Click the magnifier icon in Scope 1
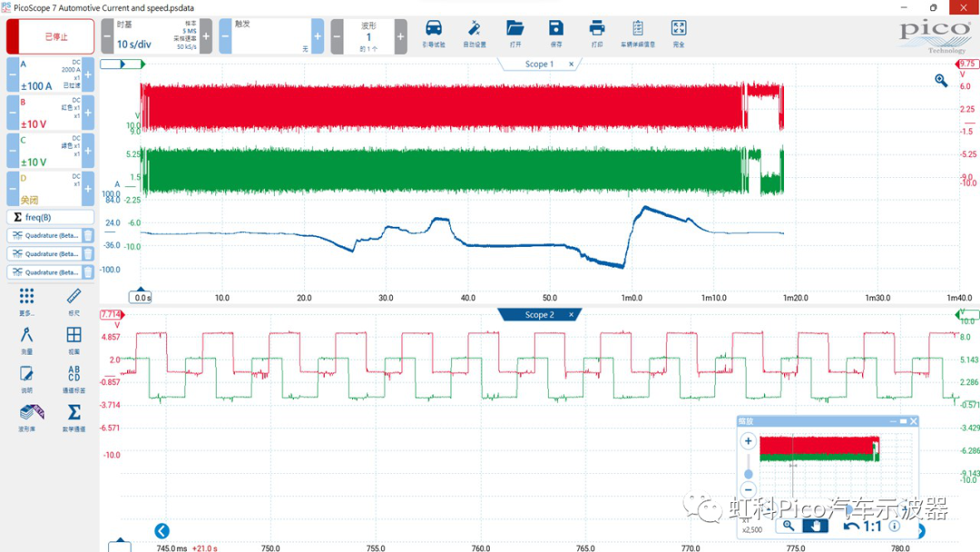This screenshot has width=980, height=552. click(941, 80)
